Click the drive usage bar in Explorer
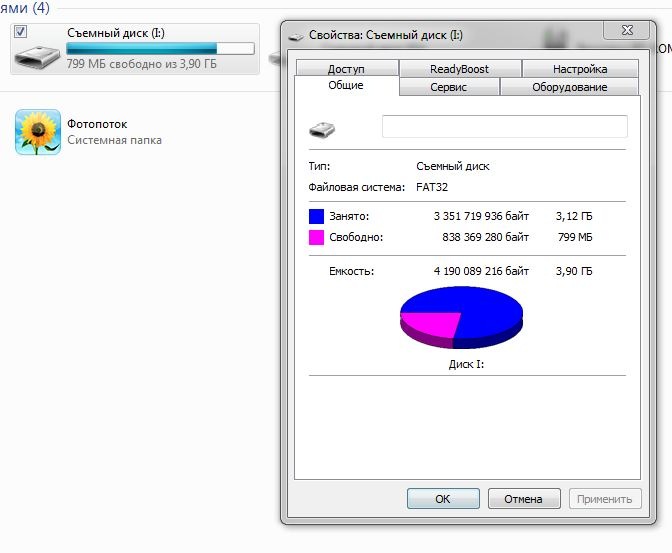The width and height of the screenshot is (672, 553). pyautogui.click(x=160, y=48)
